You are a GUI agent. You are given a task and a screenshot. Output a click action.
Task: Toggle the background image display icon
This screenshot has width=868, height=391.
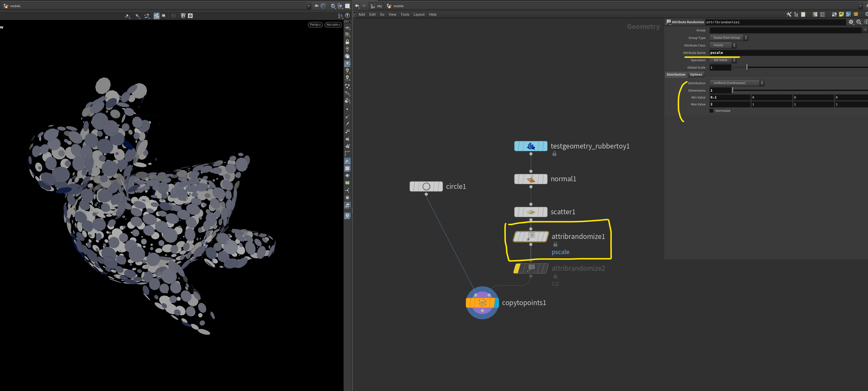347,205
